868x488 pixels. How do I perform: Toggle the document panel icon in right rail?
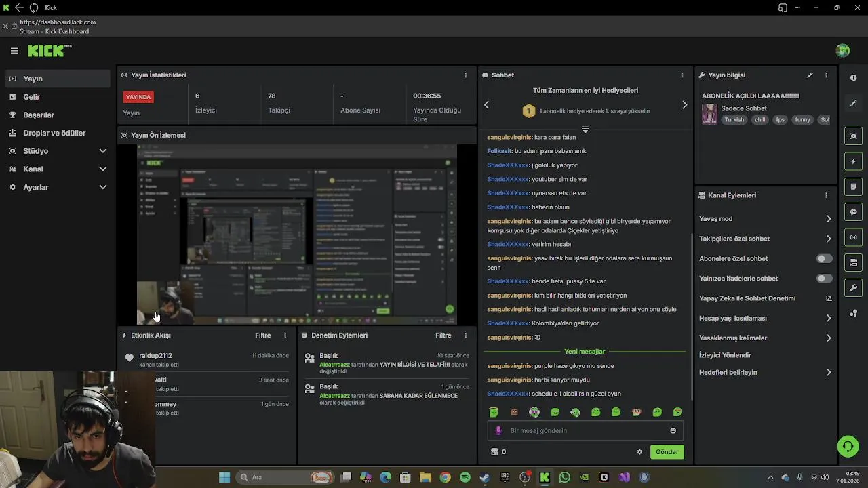[853, 186]
